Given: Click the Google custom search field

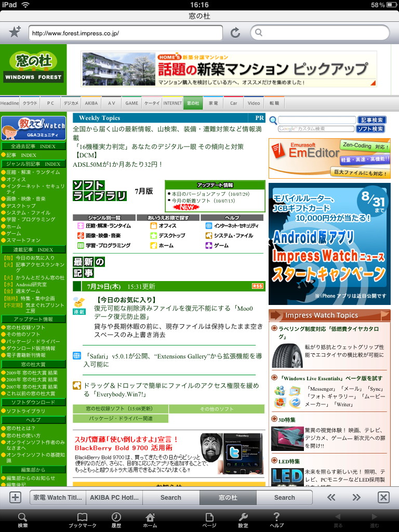Looking at the screenshot, I should tap(316, 129).
